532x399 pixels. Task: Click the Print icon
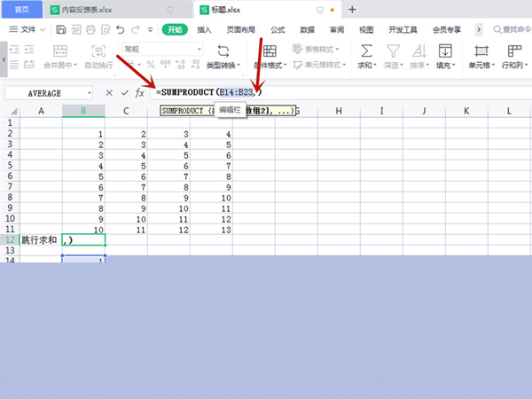tap(90, 30)
